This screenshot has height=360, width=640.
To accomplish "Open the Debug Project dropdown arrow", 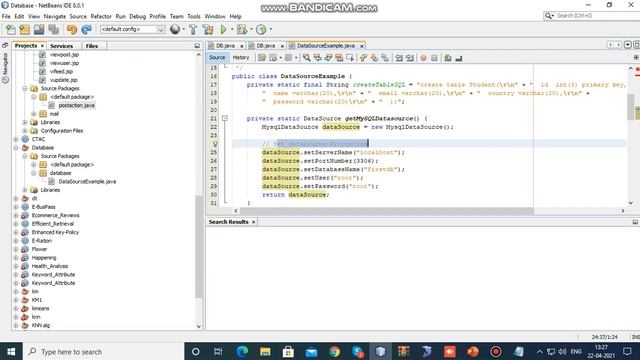I will pyautogui.click(x=251, y=29).
